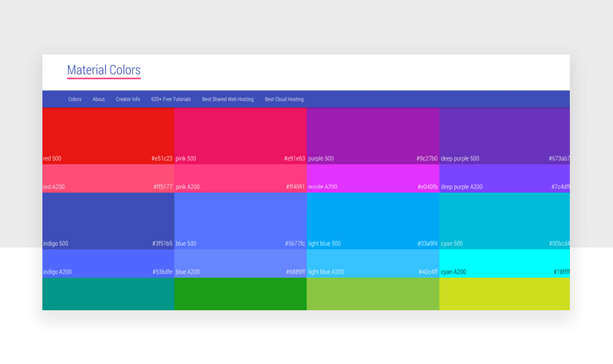Select the deep purple 500 swatch
The height and width of the screenshot is (364, 613).
504,136
